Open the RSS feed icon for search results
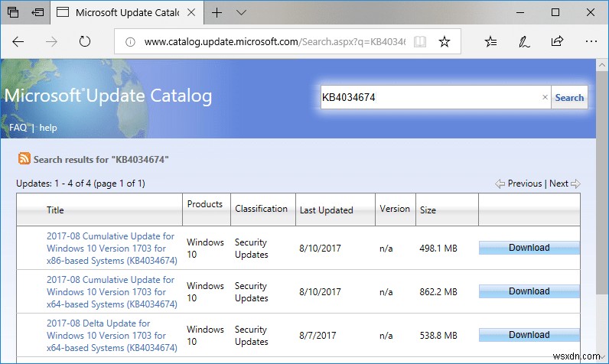 click(x=24, y=159)
